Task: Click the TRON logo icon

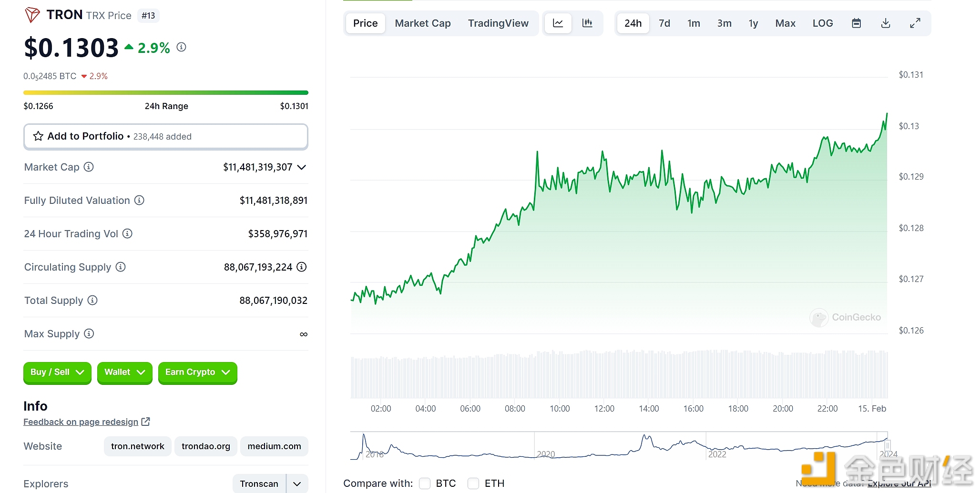Action: pos(32,15)
